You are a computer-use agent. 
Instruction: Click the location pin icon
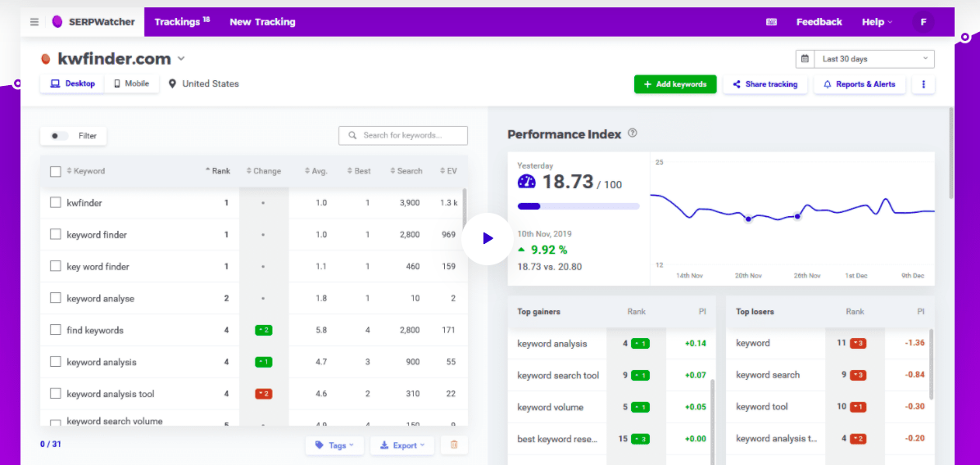click(173, 84)
